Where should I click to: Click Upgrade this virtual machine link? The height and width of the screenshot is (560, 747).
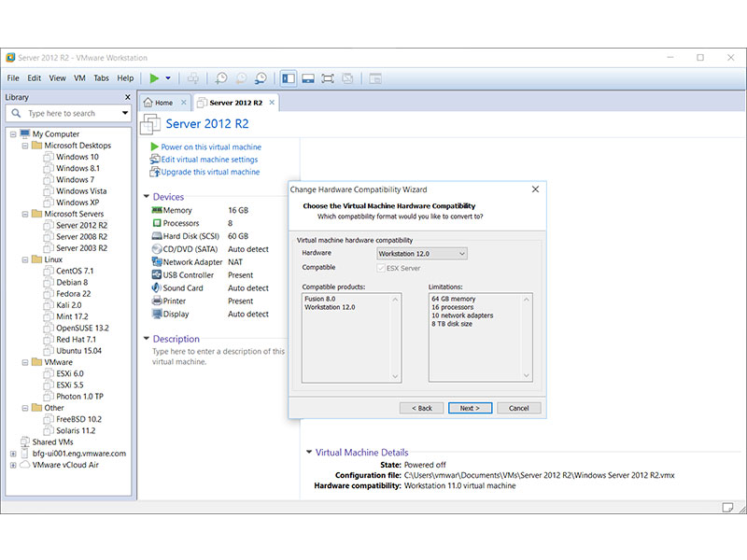point(210,172)
